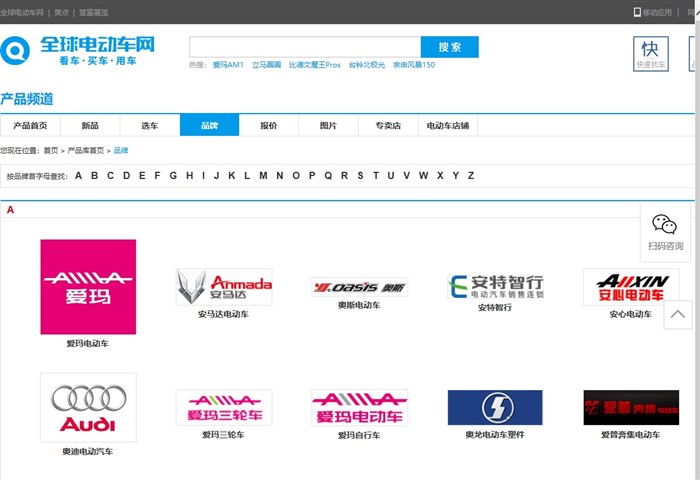The width and height of the screenshot is (700, 480).
Task: Open the 爱玛电动车 banner logo for 爱玛自行车
Action: (359, 407)
